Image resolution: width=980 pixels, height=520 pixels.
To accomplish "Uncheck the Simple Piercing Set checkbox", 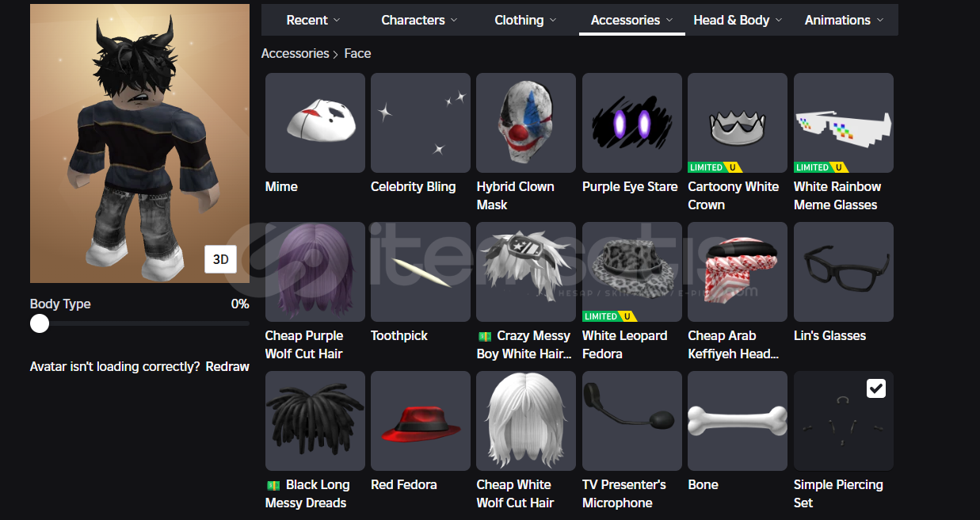I will pos(875,388).
